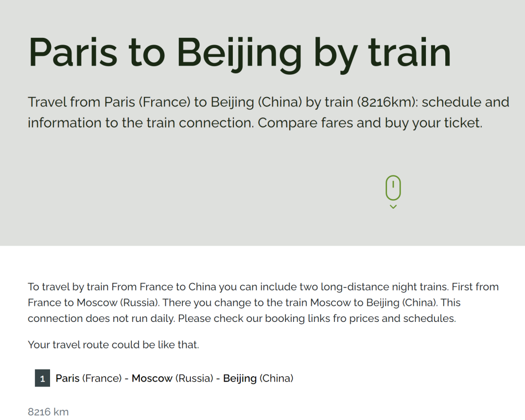The height and width of the screenshot is (420, 525).
Task: Click "Your travel route could be like that." text
Action: (x=113, y=345)
